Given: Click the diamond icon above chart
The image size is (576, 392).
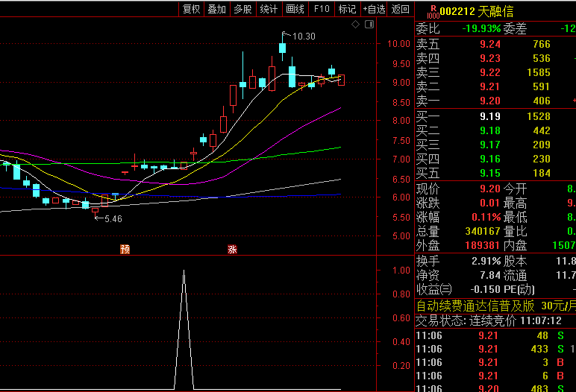Looking at the screenshot, I should point(355,25).
